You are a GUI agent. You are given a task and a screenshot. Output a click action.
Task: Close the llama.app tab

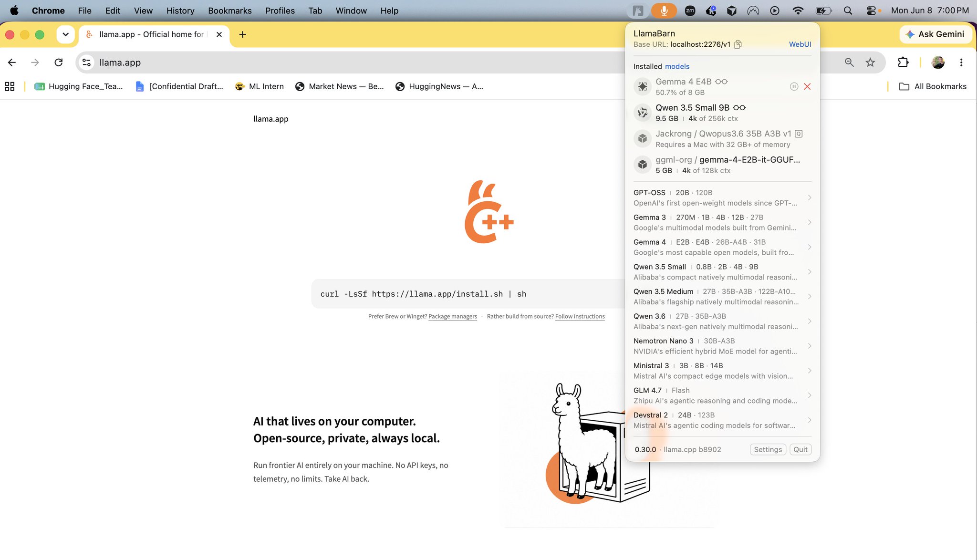pos(219,34)
